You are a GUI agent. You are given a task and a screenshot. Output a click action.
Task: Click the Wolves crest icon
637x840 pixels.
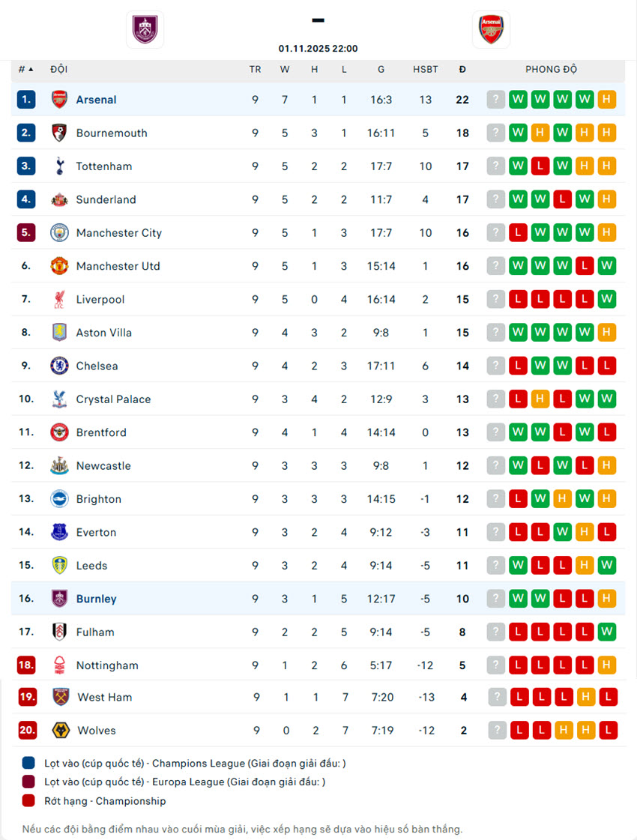61,731
